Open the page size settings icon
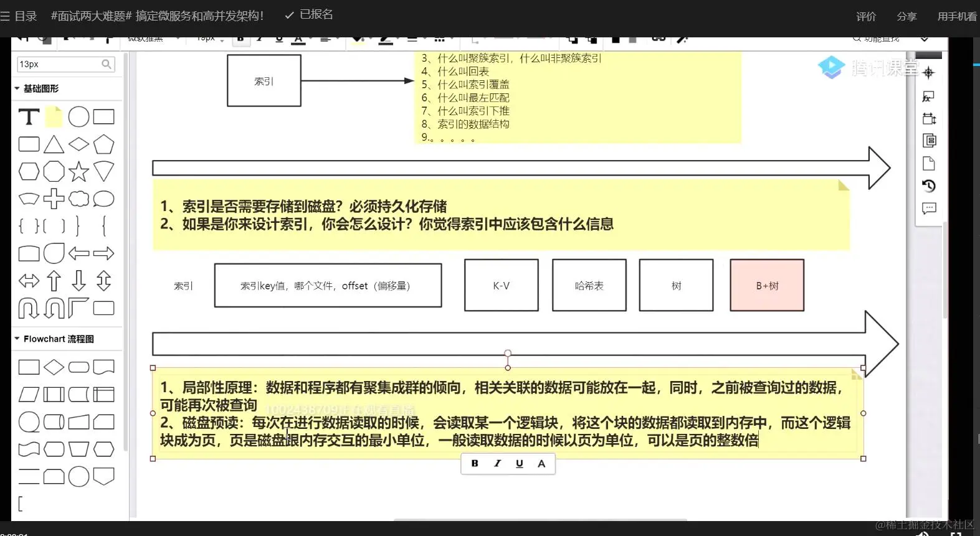The height and width of the screenshot is (536, 980). point(929,118)
